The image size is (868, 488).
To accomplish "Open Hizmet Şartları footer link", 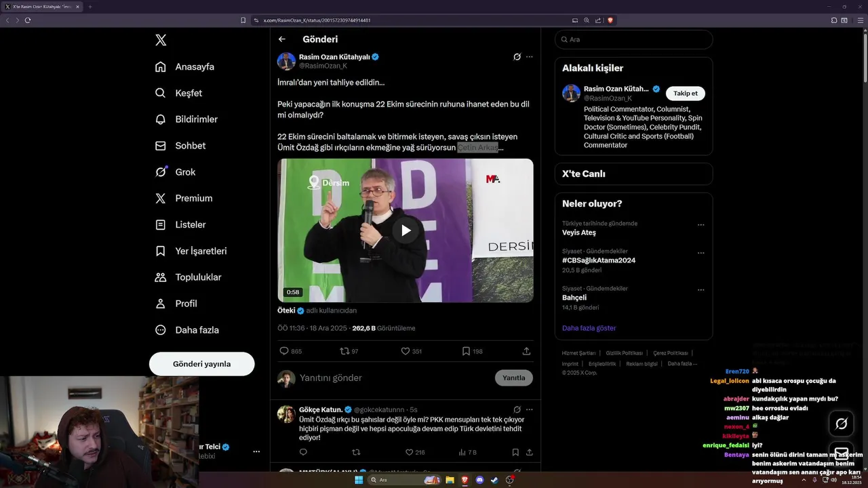I will coord(578,353).
